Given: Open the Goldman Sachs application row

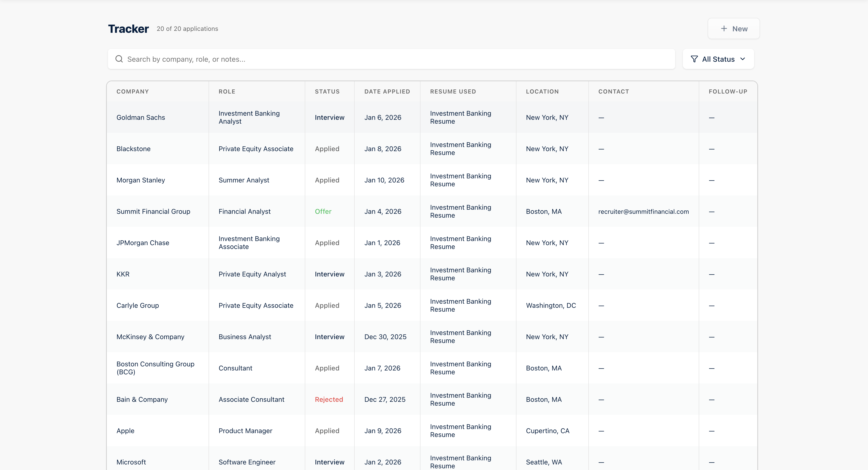Looking at the screenshot, I should click(141, 117).
